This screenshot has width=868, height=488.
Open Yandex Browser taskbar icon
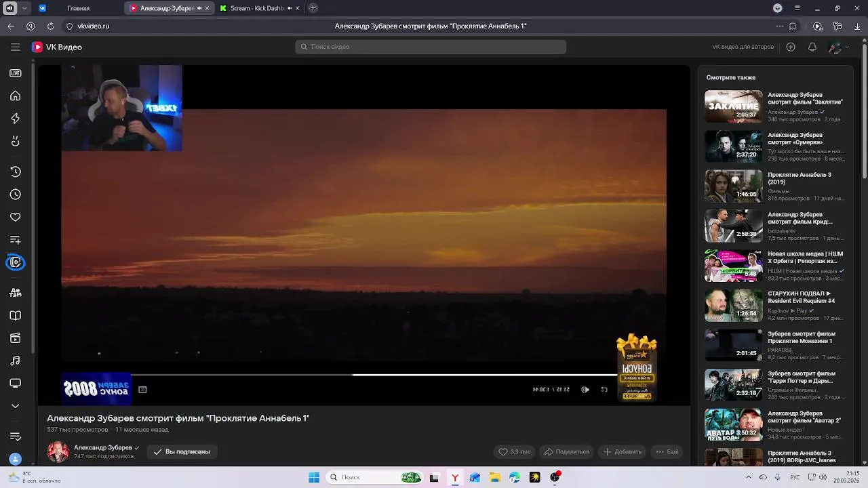tap(455, 477)
